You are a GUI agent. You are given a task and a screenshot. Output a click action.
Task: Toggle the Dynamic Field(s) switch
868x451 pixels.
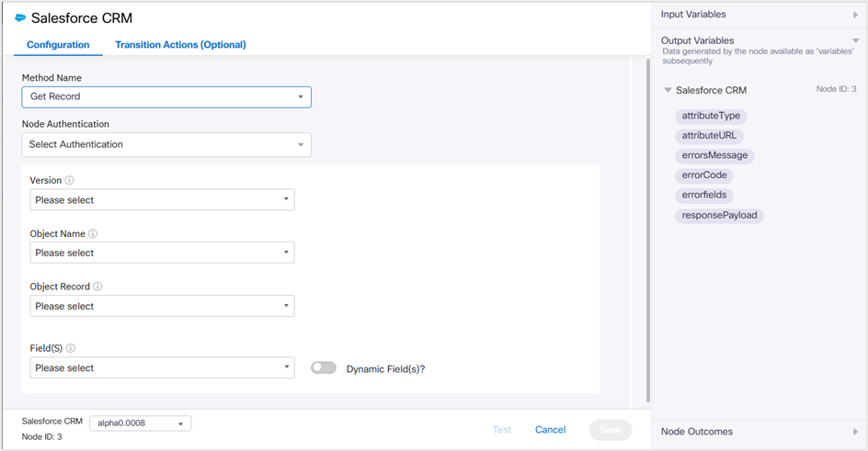pyautogui.click(x=324, y=368)
